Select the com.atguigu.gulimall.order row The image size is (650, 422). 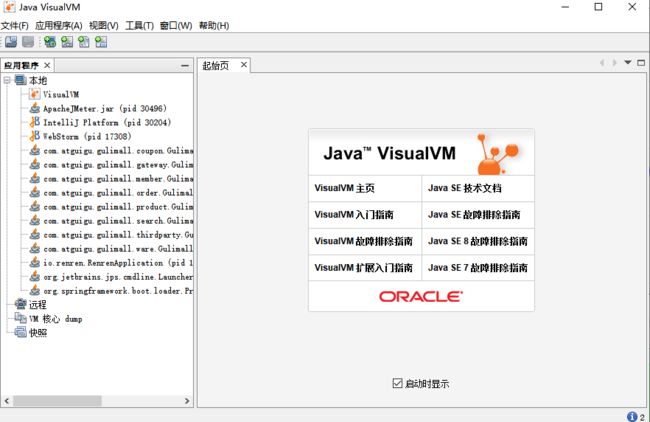111,193
